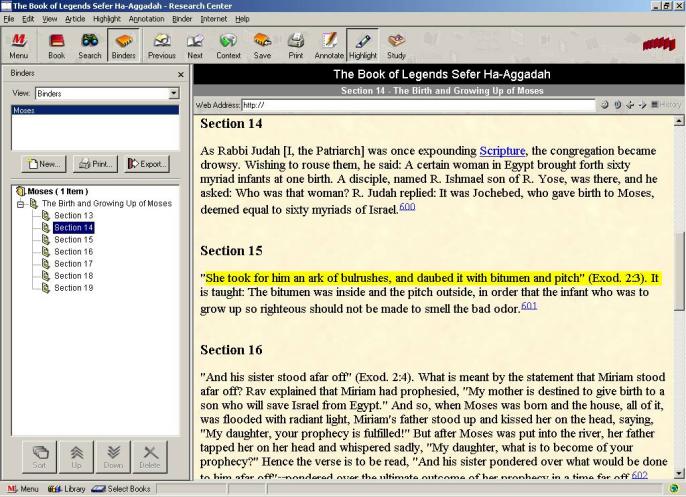This screenshot has height=497, width=686.
Task: Delete selected binder item
Action: point(150,457)
